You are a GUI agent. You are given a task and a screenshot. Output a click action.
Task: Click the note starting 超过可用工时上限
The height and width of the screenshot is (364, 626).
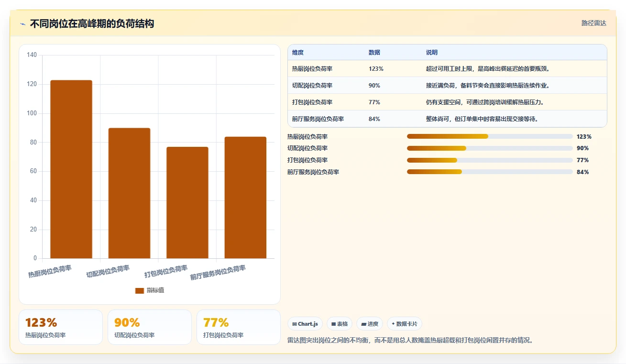click(x=488, y=69)
